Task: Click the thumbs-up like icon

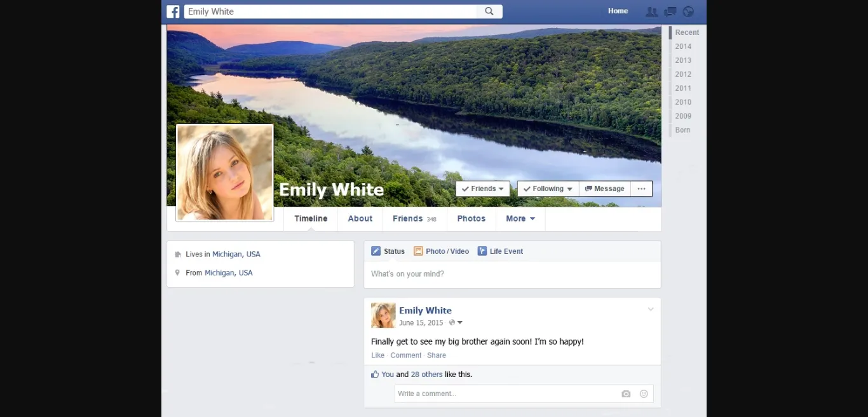Action: click(375, 374)
